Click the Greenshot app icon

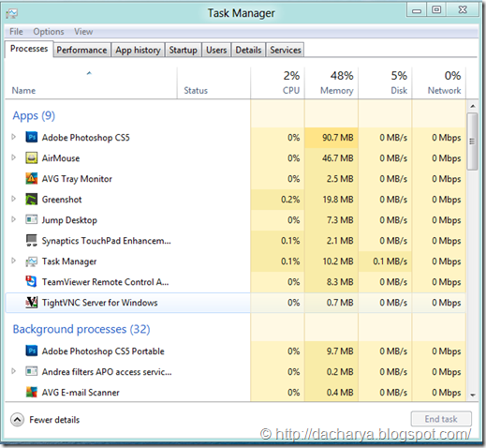[31, 200]
